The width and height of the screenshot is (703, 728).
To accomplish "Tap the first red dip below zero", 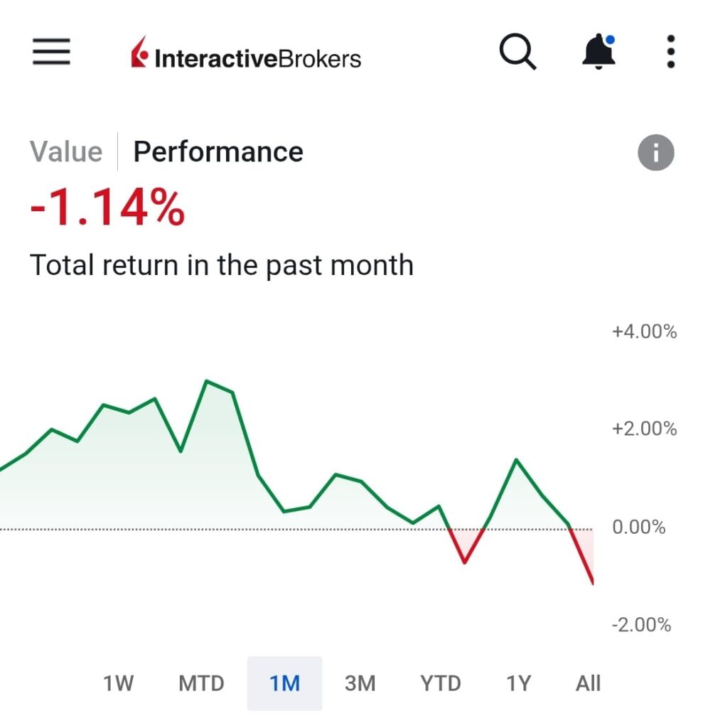I will (x=465, y=561).
